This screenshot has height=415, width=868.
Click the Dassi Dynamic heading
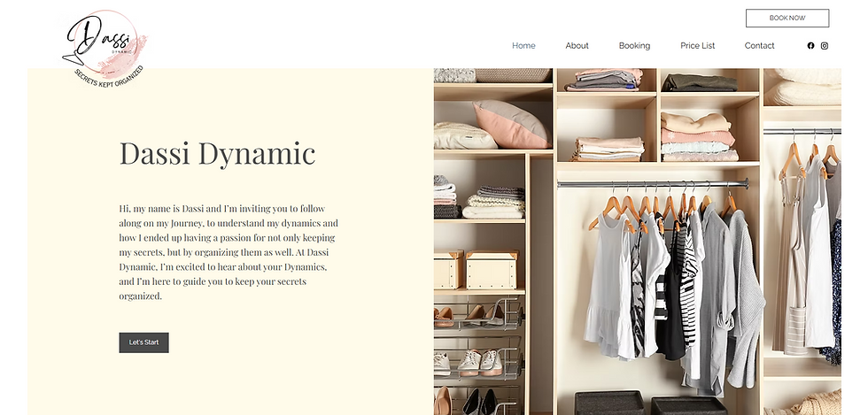point(217,153)
